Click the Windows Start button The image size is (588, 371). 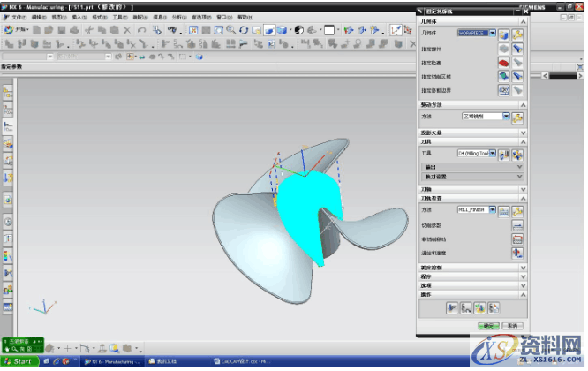(18, 362)
